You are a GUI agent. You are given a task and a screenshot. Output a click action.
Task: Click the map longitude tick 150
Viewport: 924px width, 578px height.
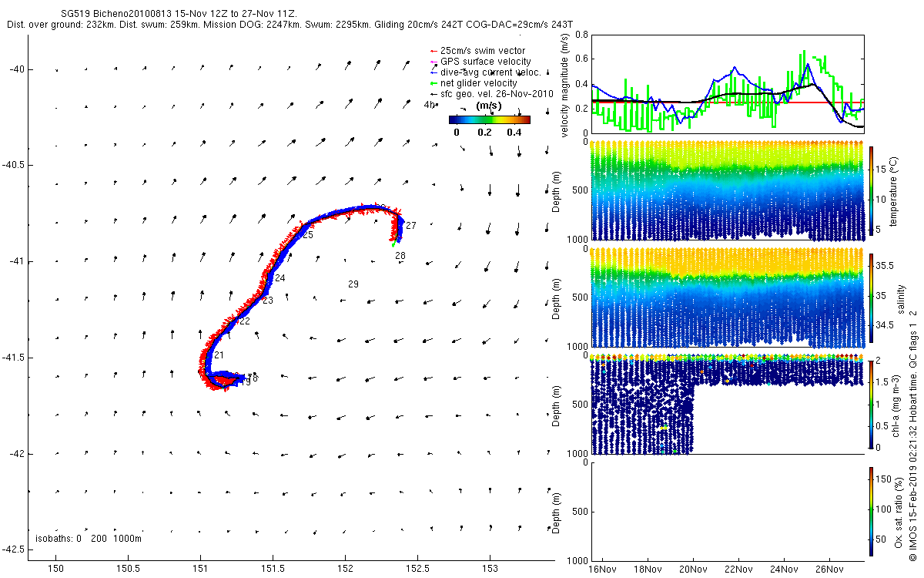pyautogui.click(x=56, y=569)
